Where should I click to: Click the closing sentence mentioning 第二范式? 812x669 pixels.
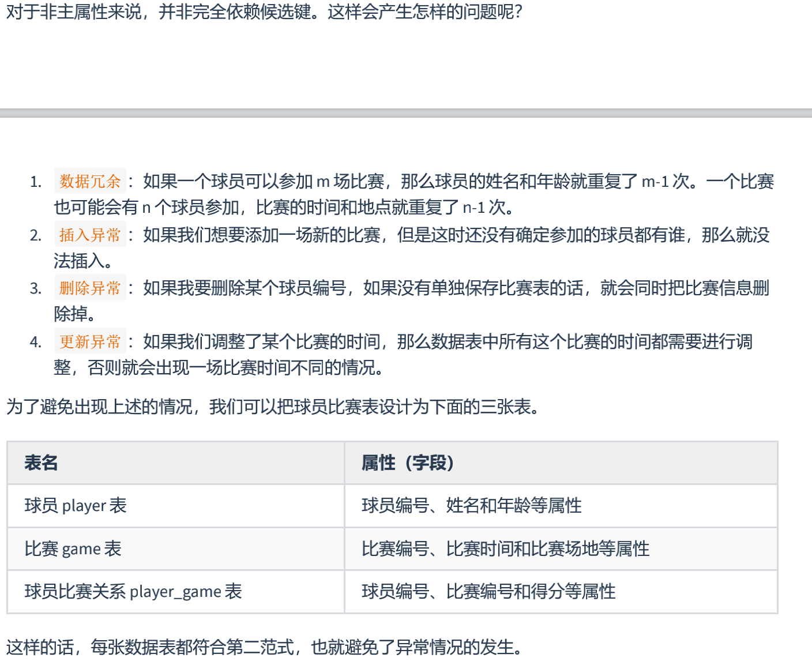(264, 648)
